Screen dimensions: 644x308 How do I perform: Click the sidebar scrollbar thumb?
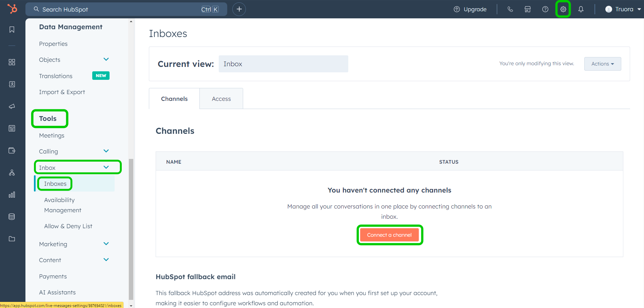point(131,229)
